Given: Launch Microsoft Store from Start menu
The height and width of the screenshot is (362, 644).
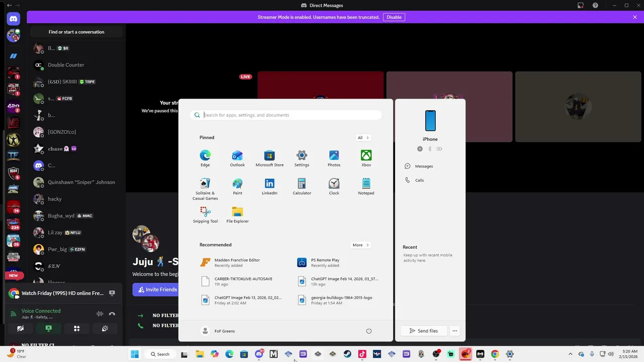Looking at the screenshot, I should 270,158.
